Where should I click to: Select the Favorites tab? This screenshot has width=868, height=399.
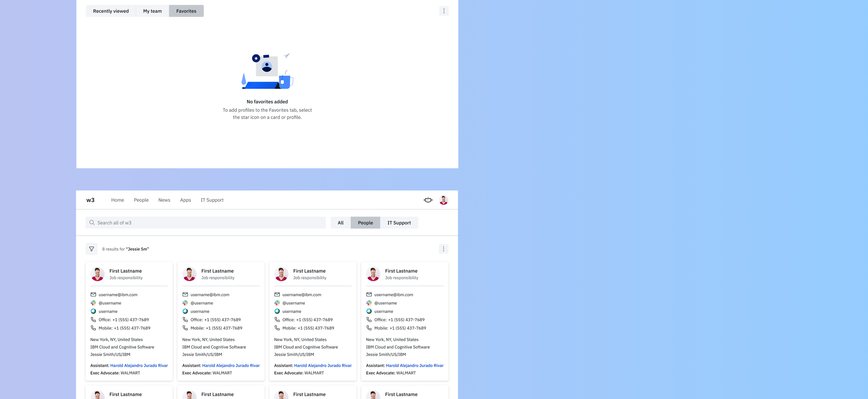(x=186, y=11)
